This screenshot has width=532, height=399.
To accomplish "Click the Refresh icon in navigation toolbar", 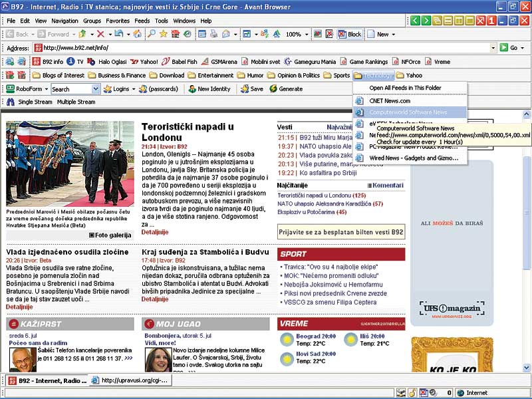I will pyautogui.click(x=119, y=34).
